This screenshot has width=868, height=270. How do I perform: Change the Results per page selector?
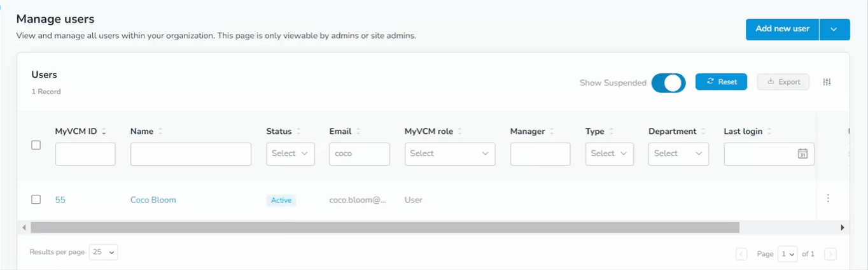point(104,252)
